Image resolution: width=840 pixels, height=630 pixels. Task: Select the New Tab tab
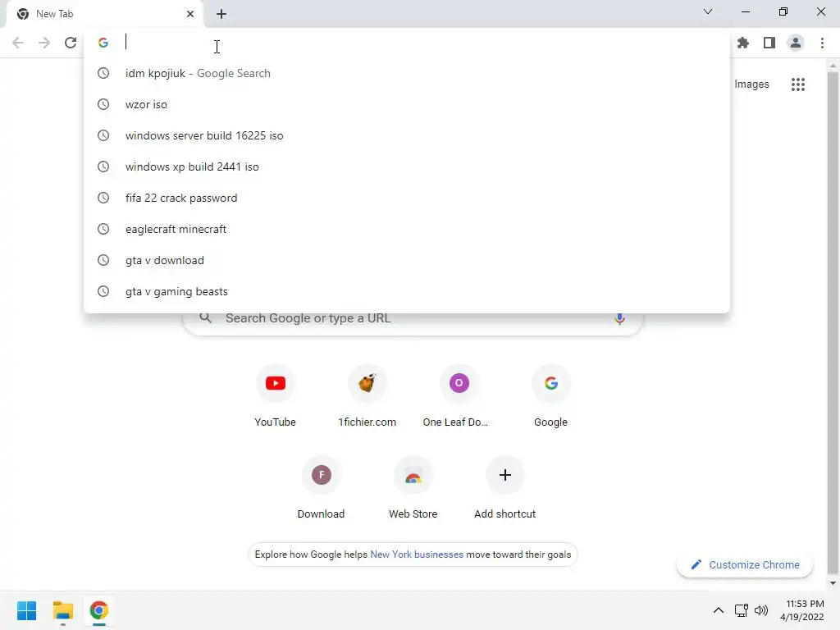pos(104,14)
